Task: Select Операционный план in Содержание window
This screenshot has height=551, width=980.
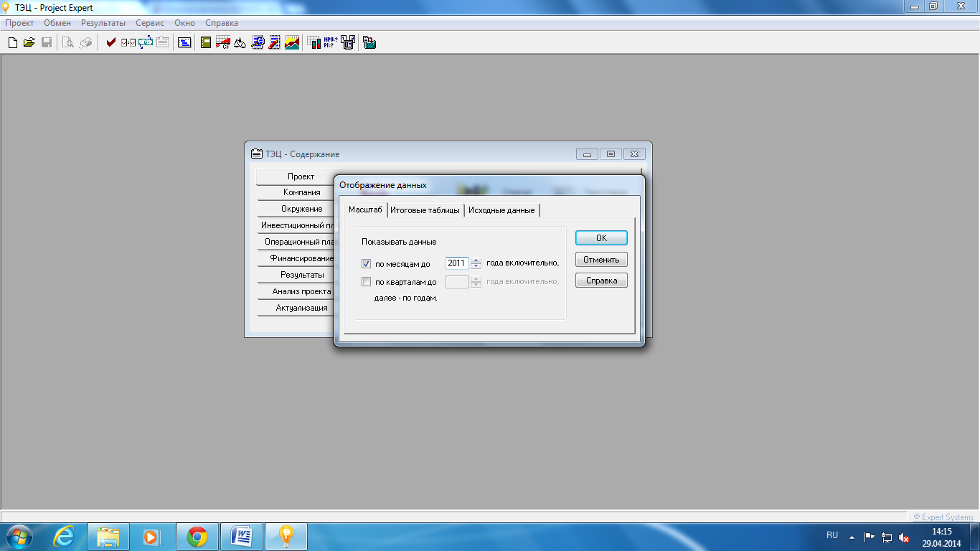Action: (x=296, y=242)
